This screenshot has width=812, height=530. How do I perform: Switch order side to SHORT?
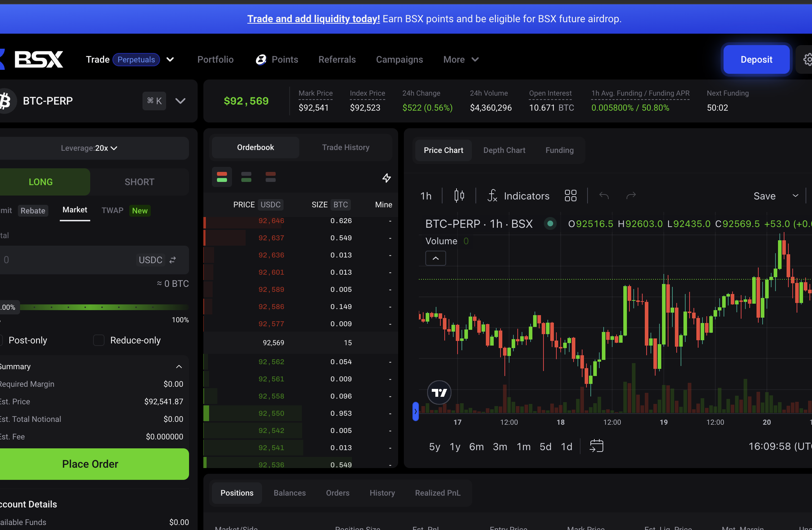139,182
